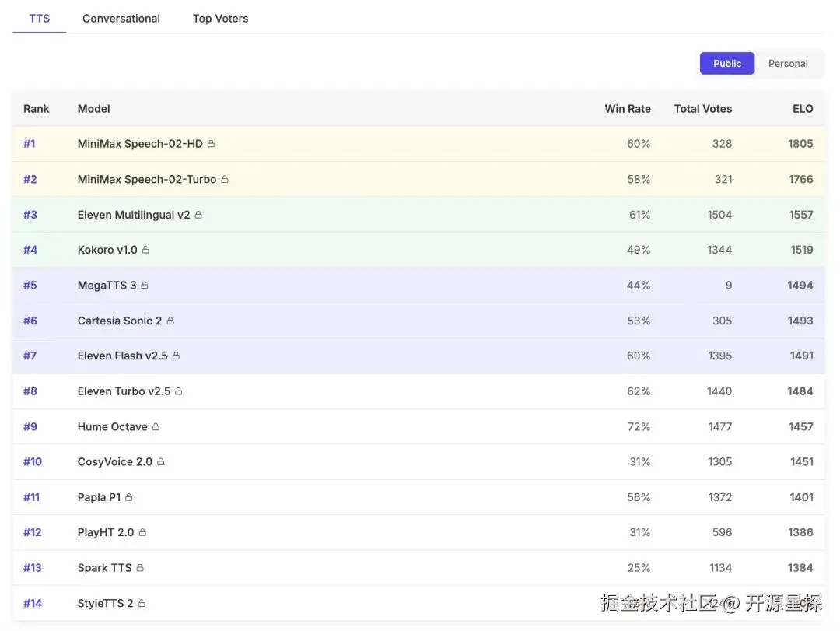Viewport: 840px width, 631px height.
Task: Sort by Total Votes column header
Action: (x=702, y=109)
